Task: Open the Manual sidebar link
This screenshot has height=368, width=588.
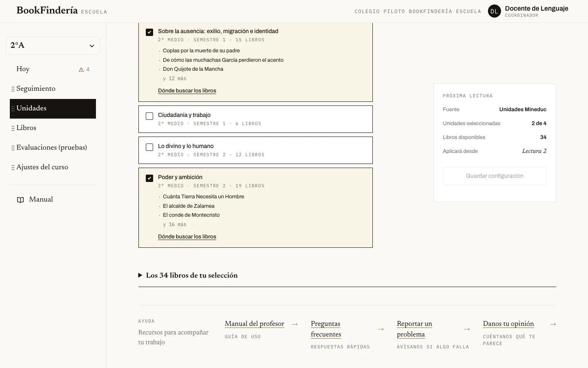Action: click(x=53, y=200)
